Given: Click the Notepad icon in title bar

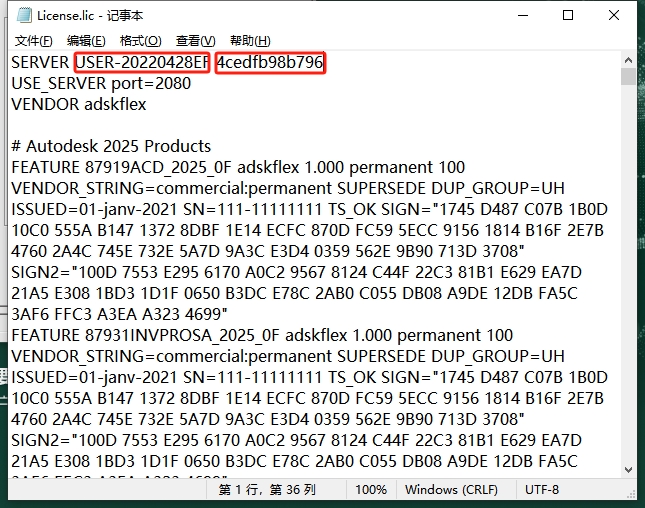Looking at the screenshot, I should coord(24,15).
